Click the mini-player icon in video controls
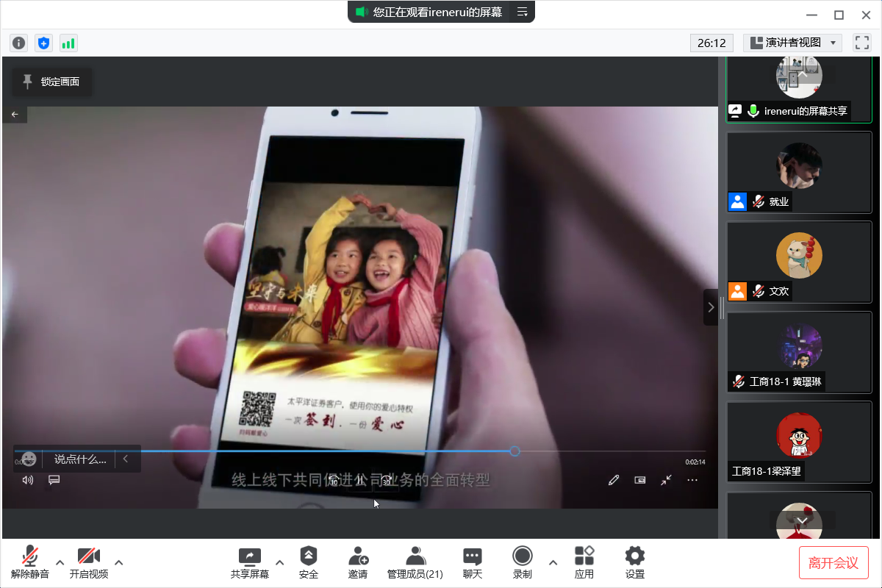This screenshot has width=882, height=588. coord(640,480)
